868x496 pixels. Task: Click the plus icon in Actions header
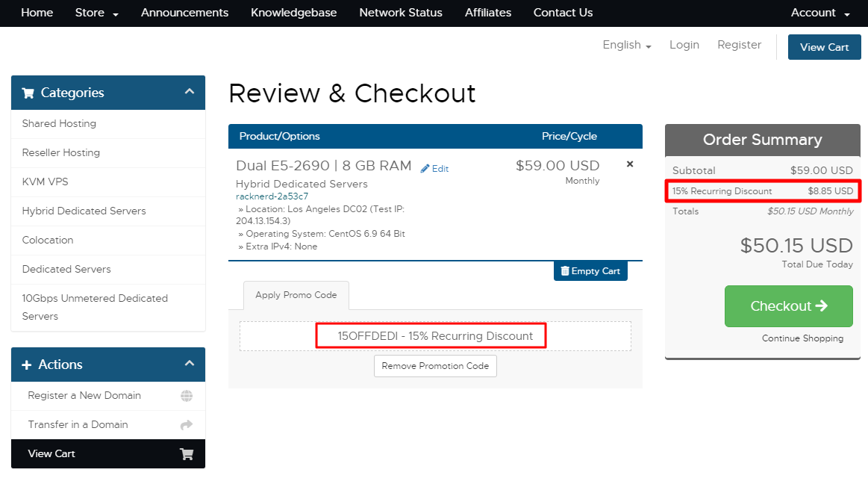click(27, 365)
